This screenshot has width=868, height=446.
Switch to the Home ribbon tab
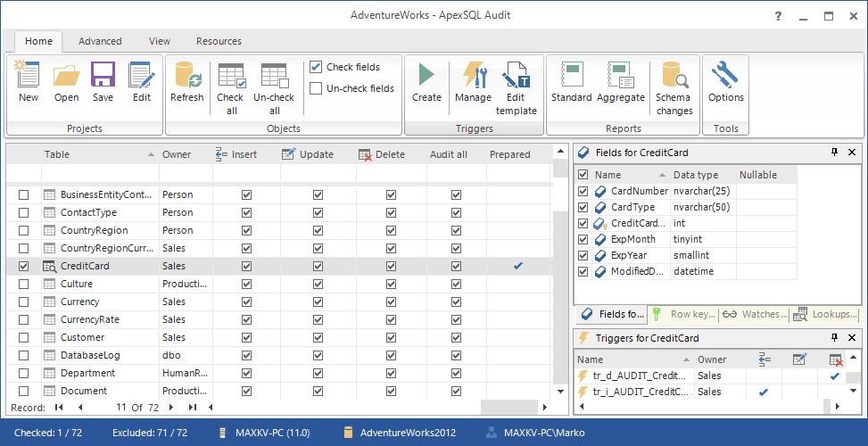pyautogui.click(x=38, y=41)
